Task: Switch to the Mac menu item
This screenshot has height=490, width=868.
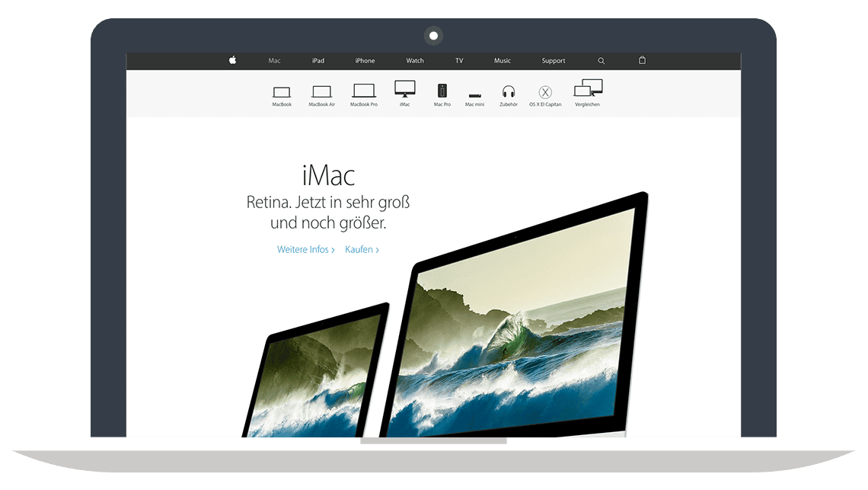Action: click(275, 61)
